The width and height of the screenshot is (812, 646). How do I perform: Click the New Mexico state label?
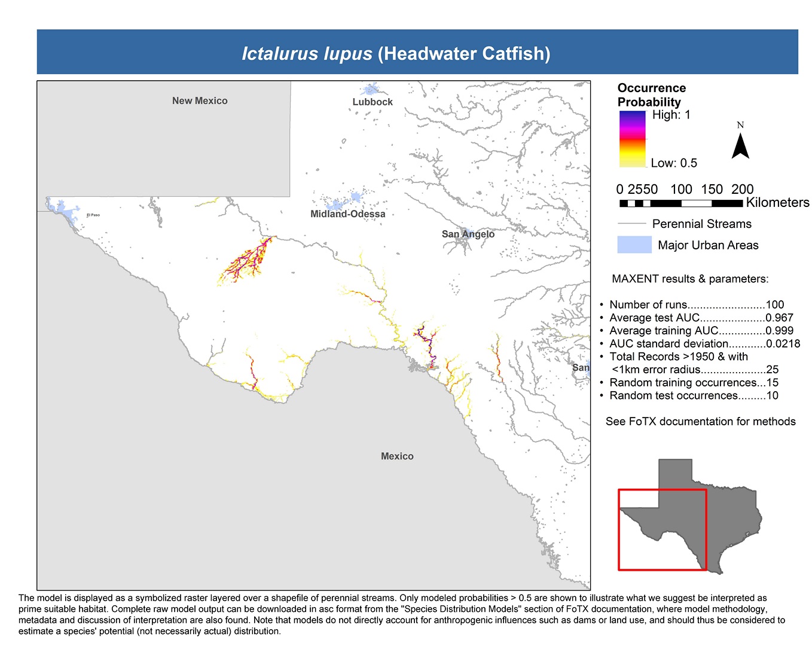coord(200,101)
